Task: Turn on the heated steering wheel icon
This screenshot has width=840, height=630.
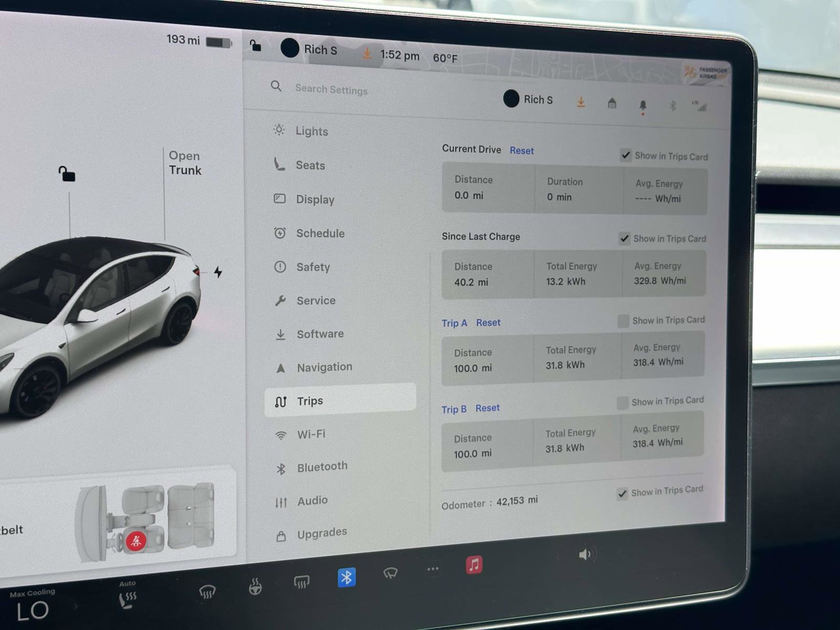Action: 255,586
